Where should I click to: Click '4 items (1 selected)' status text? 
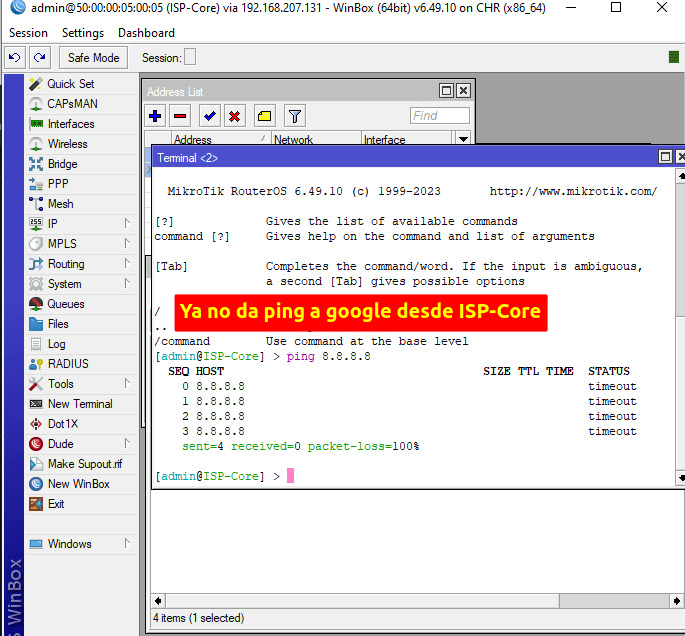pos(198,618)
